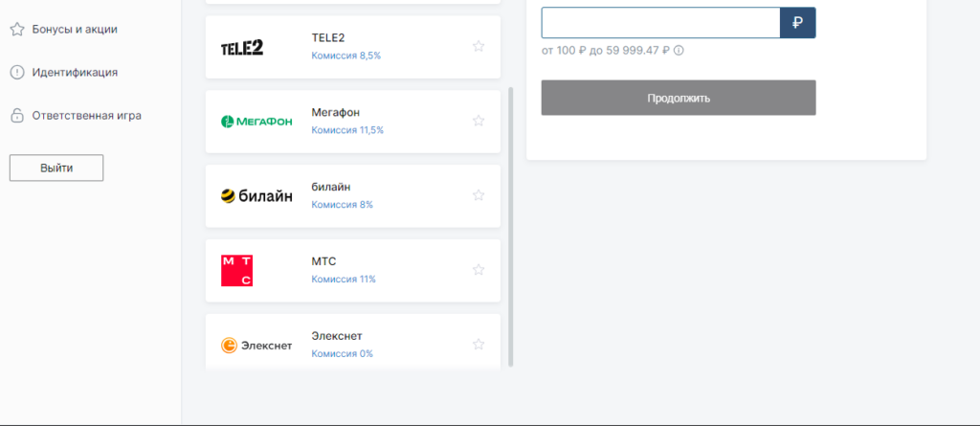Click the exclamation icon beside Идентификация

(x=17, y=73)
